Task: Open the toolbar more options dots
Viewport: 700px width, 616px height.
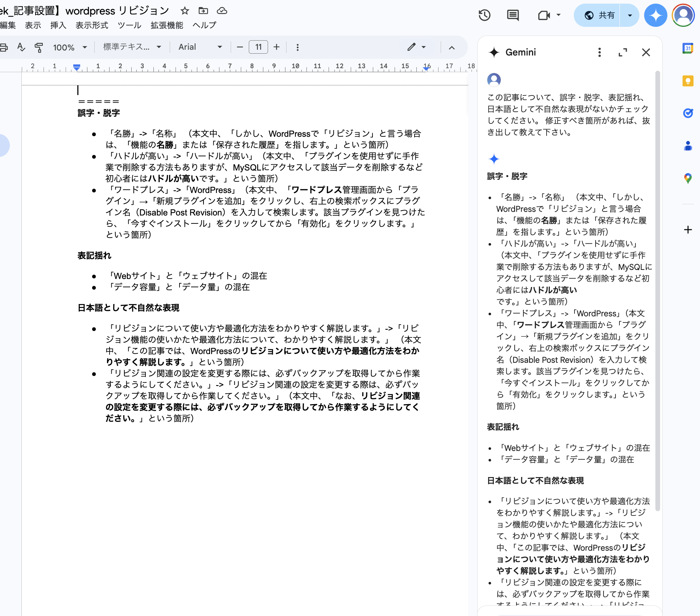Action: coord(297,47)
